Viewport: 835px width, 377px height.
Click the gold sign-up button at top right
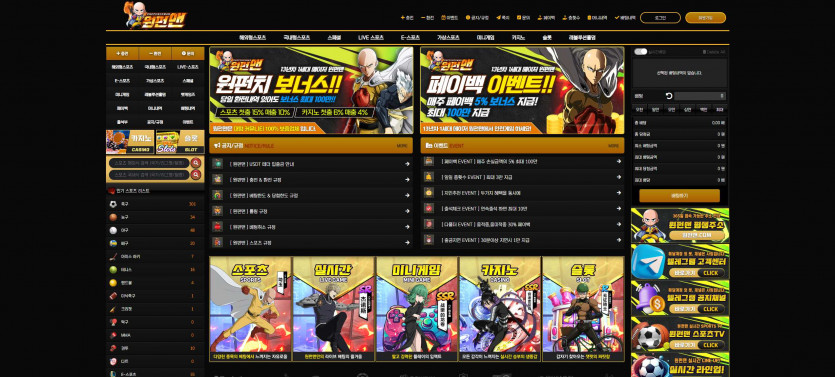point(706,18)
